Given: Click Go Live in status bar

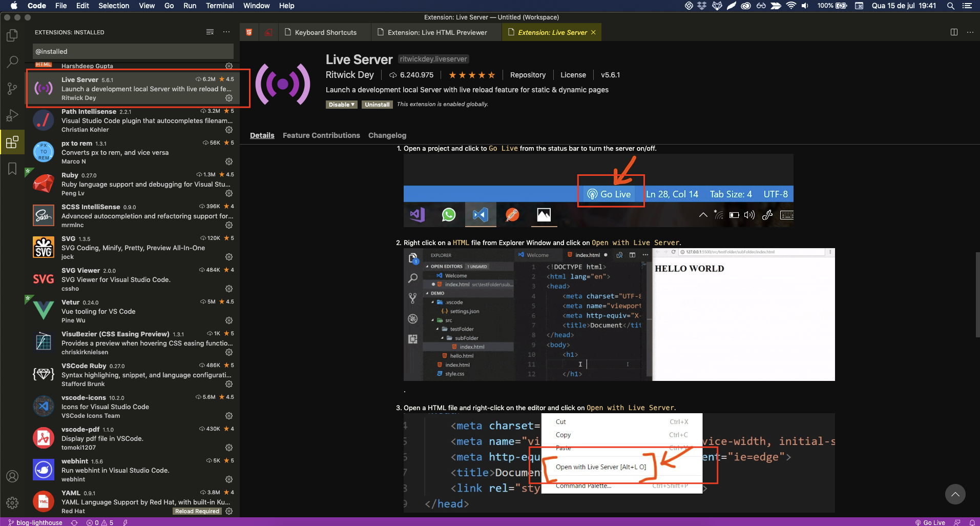Looking at the screenshot, I should click(x=930, y=522).
